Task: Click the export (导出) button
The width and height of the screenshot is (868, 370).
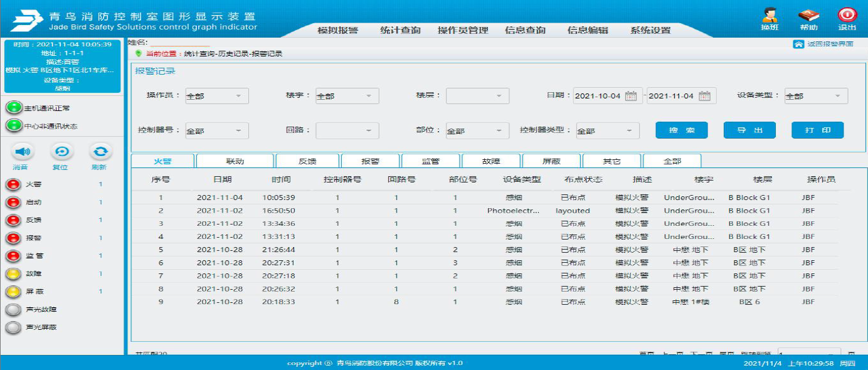Action: point(749,130)
